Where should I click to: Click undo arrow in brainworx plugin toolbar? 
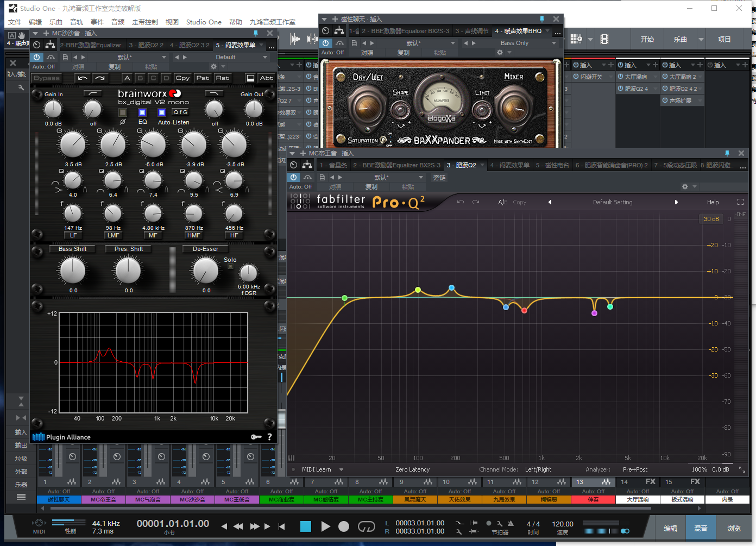point(83,78)
